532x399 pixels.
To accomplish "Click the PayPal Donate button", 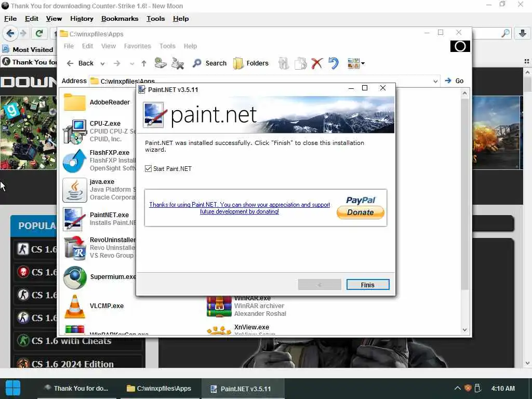I will pyautogui.click(x=361, y=212).
